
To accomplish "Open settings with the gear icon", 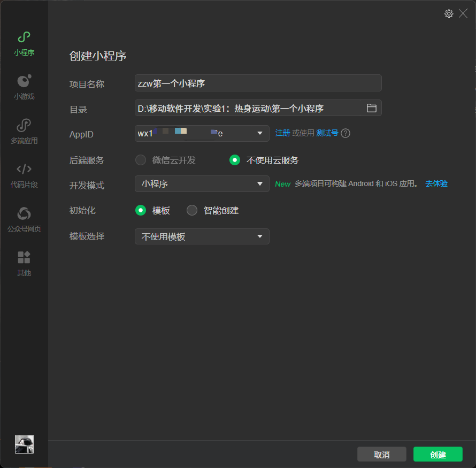I will pos(449,14).
